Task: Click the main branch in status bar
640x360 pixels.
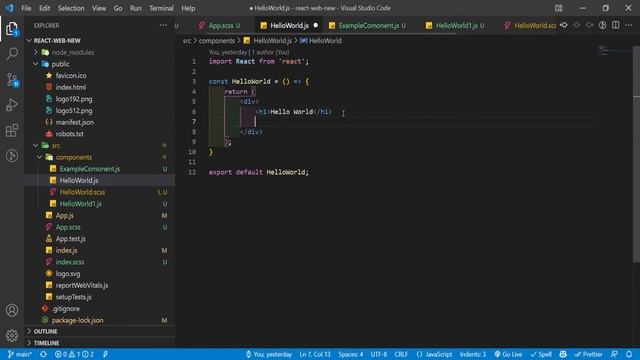Action: click(x=20, y=354)
